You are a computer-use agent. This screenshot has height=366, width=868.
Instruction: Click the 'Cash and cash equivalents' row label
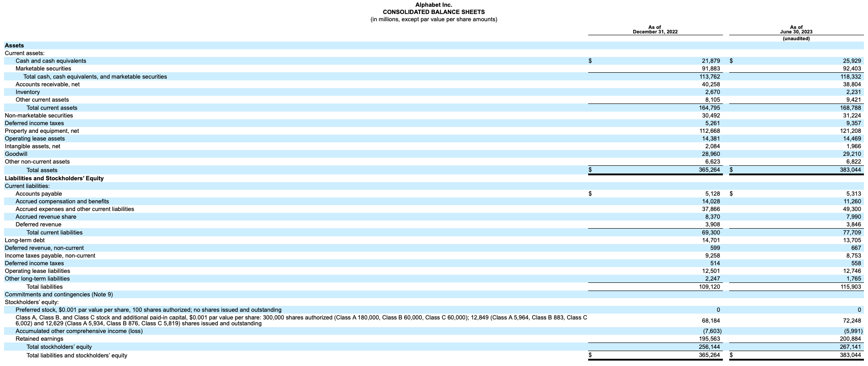(51, 61)
